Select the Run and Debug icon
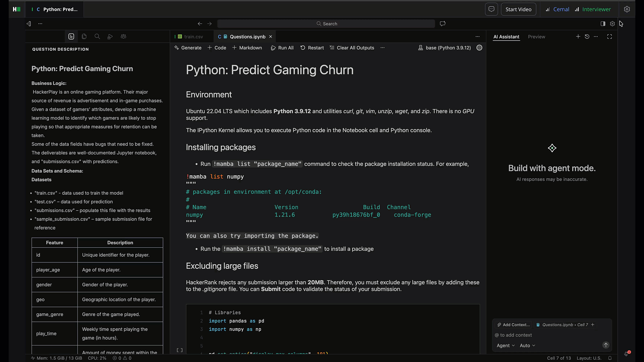The width and height of the screenshot is (644, 362). [110, 36]
